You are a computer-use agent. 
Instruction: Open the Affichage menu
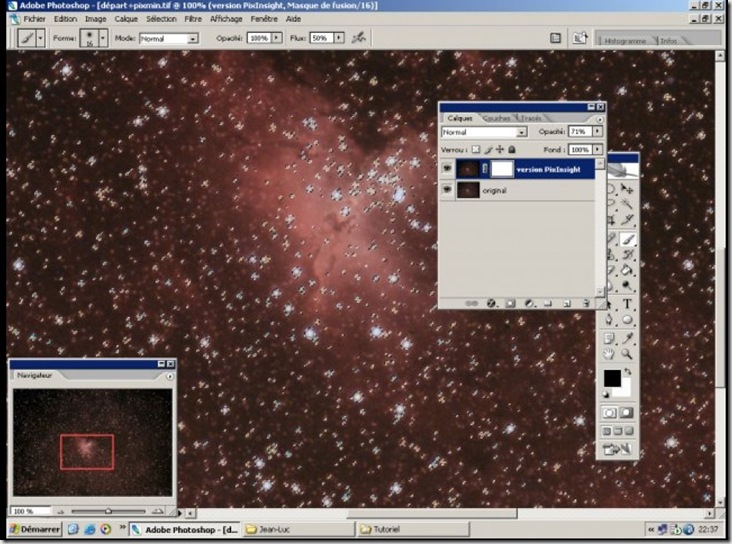(x=226, y=19)
